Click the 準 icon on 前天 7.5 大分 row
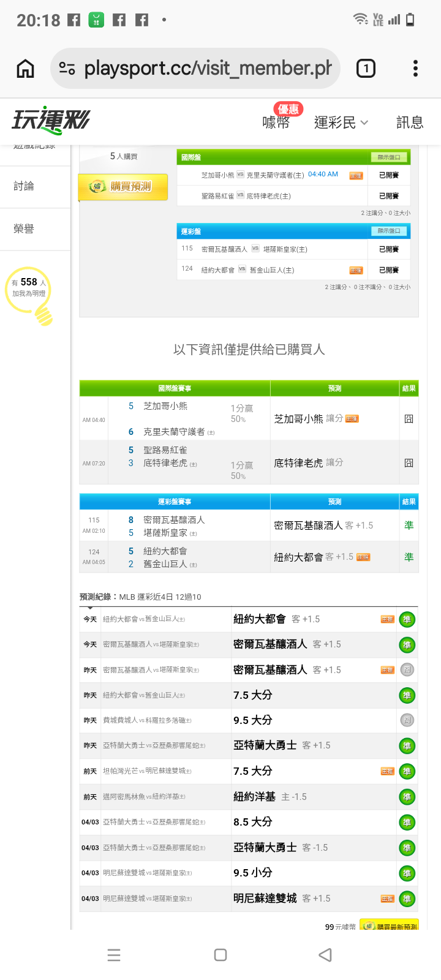The width and height of the screenshot is (441, 980). pos(407,772)
